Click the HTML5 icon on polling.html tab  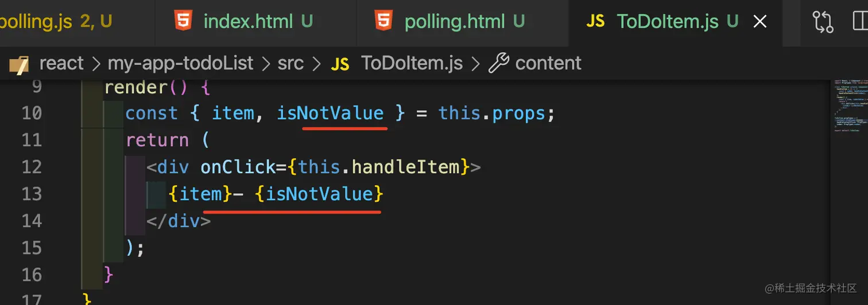click(384, 21)
